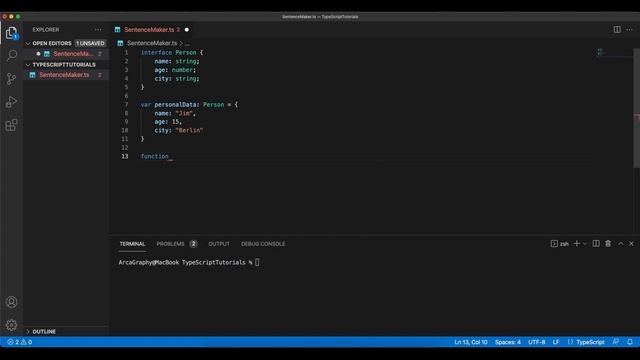640x360 pixels.
Task: Click unsaved dot on SentenceMaker.ts tab
Action: (x=187, y=30)
